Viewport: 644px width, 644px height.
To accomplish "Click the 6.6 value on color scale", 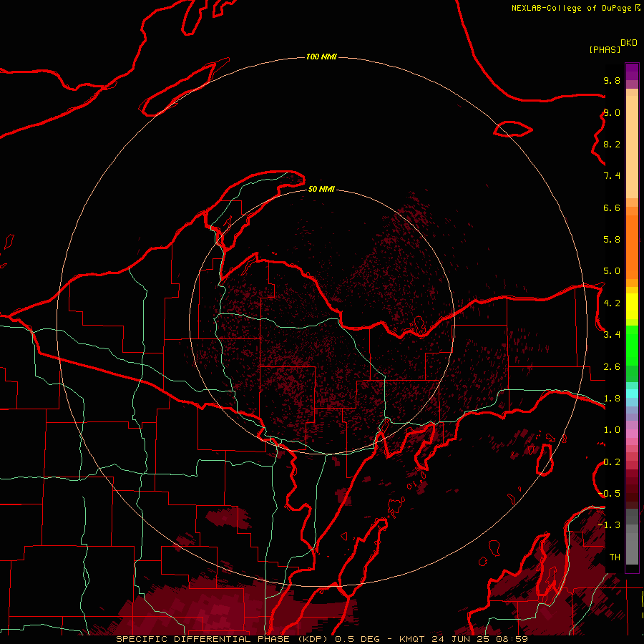I will point(612,208).
